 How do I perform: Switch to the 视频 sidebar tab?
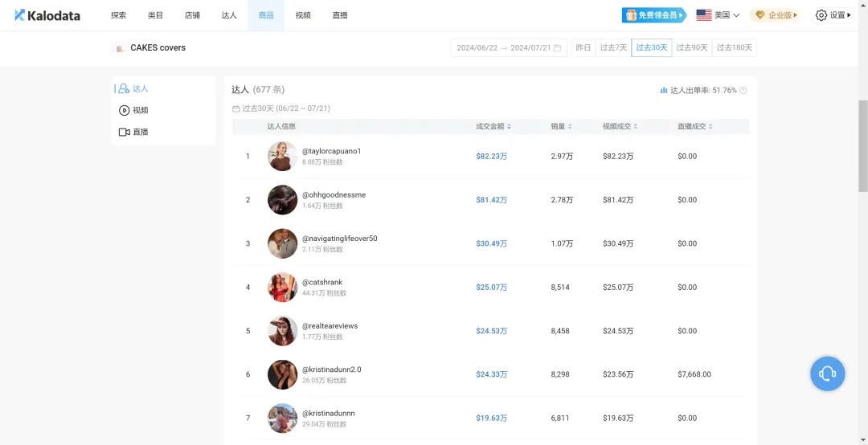(x=140, y=110)
